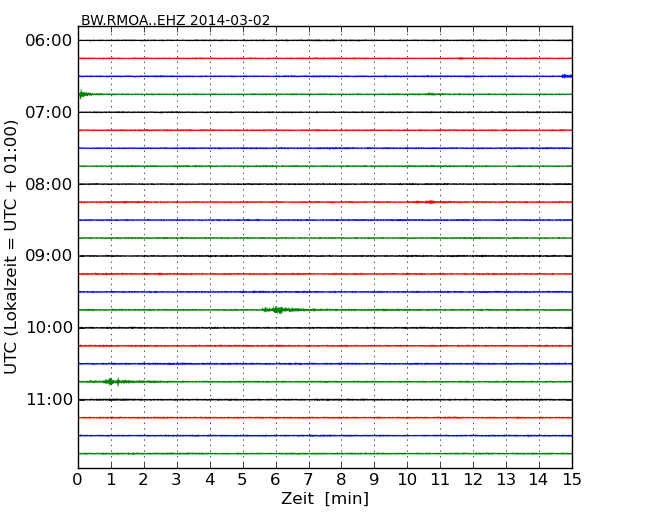Select the 08:00 y-axis tick label
This screenshot has width=650, height=520.
pyautogui.click(x=49, y=184)
